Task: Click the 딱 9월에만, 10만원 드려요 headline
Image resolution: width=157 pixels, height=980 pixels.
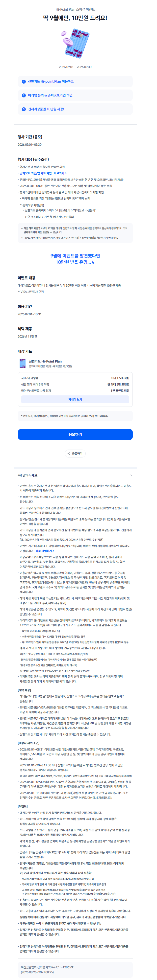Action: 75,18
